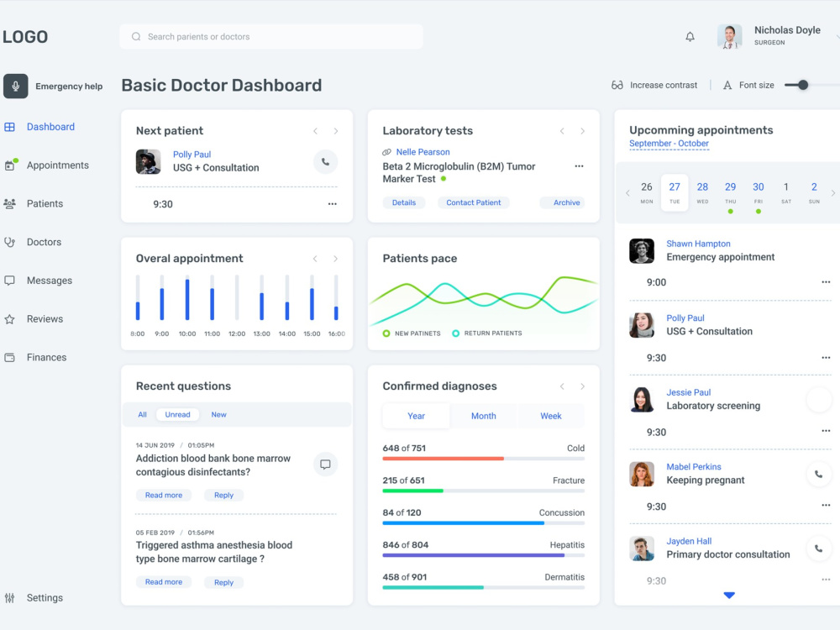This screenshot has width=840, height=630.
Task: Go to previous Next patient
Action: 316,131
